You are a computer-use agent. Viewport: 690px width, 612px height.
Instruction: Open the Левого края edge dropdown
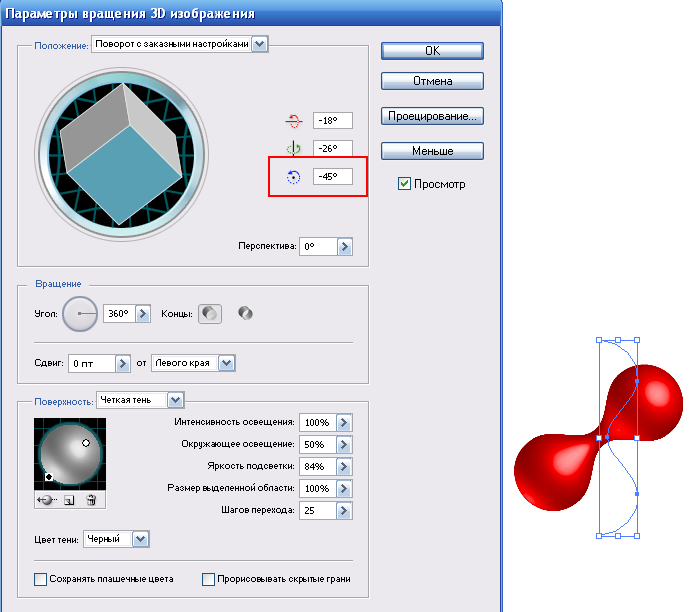(x=227, y=363)
